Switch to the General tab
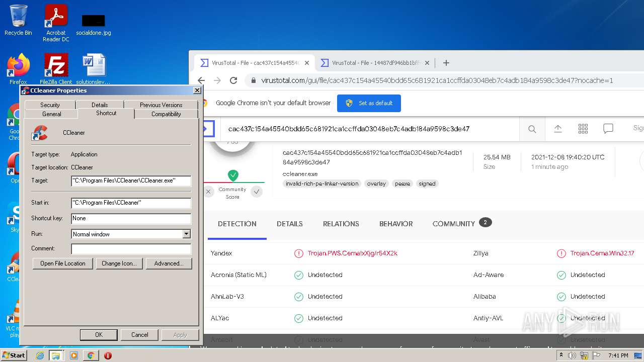Image resolution: width=644 pixels, height=362 pixels. [52, 114]
